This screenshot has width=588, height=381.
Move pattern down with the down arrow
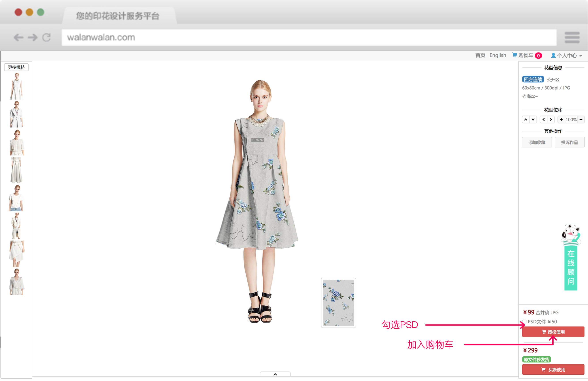click(x=533, y=120)
